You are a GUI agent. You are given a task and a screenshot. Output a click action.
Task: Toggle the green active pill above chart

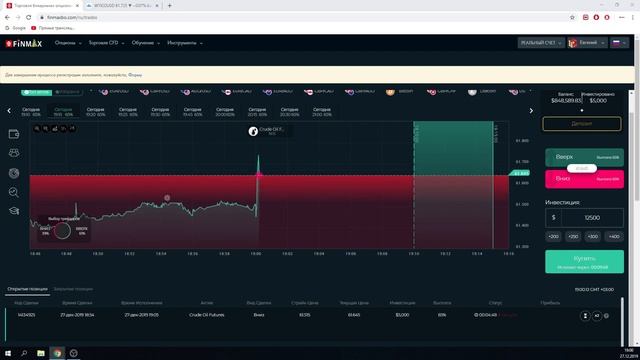coord(36,92)
